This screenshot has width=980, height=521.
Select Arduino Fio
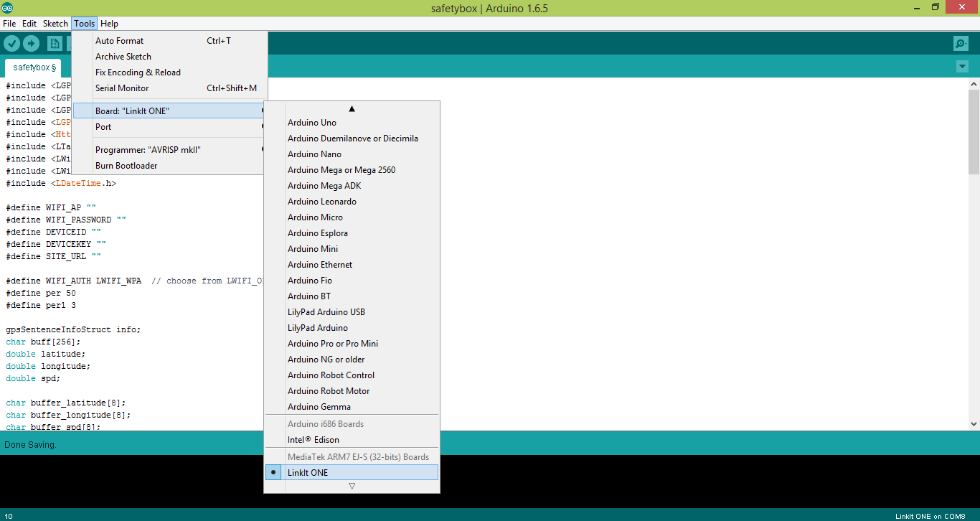[x=352, y=281]
